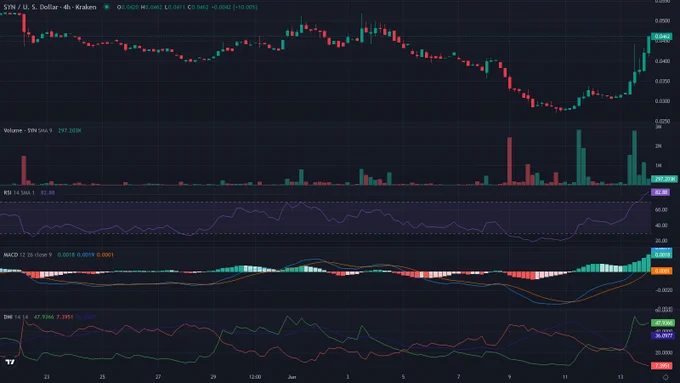Click the Jun label on time axis
Image resolution: width=680 pixels, height=383 pixels.
tap(292, 377)
